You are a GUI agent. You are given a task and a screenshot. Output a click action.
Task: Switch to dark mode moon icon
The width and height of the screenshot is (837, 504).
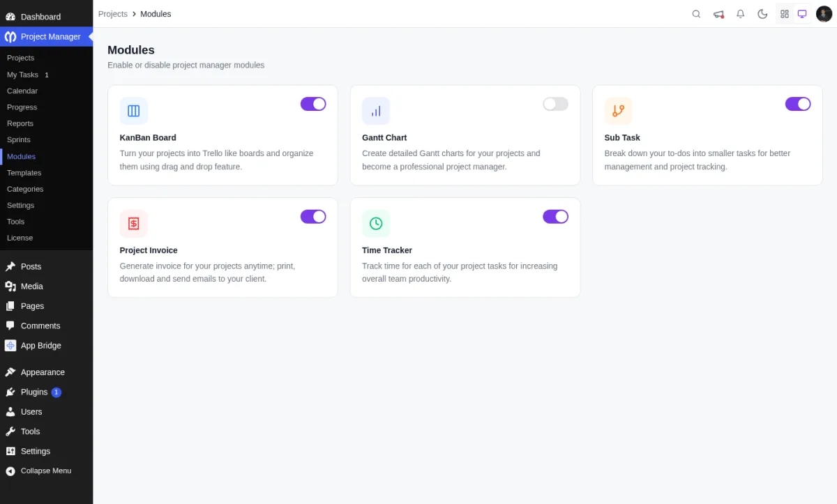[x=762, y=14]
